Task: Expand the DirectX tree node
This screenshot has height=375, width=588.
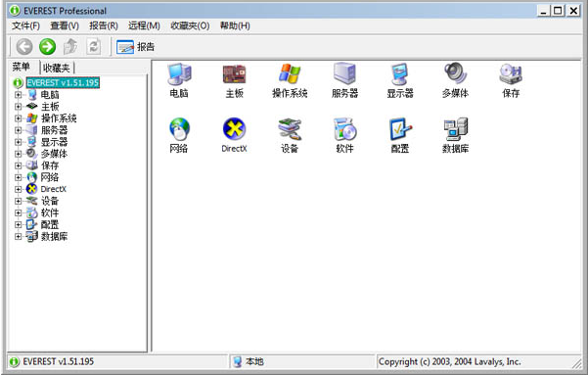Action: (18, 189)
